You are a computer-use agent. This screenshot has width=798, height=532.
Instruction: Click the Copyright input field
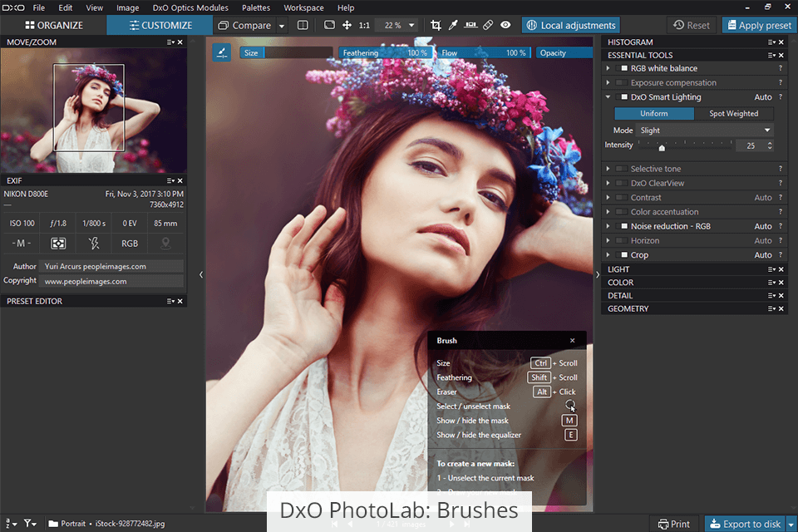111,281
